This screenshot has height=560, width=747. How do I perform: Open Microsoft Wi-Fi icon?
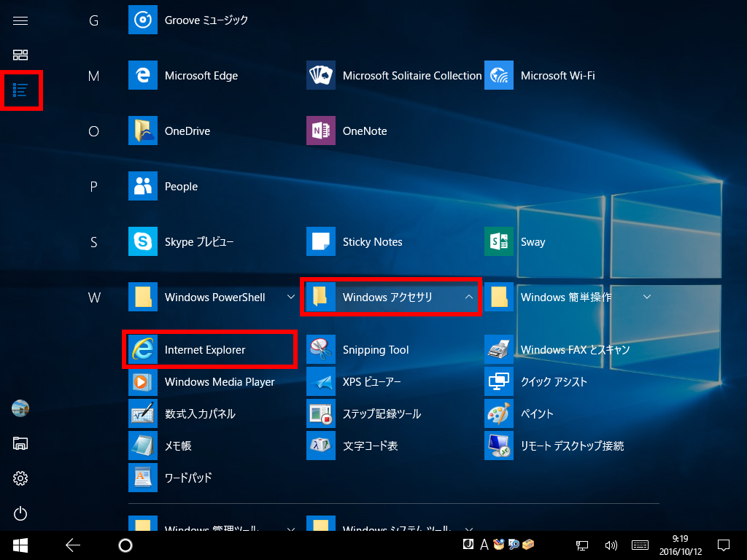[499, 75]
